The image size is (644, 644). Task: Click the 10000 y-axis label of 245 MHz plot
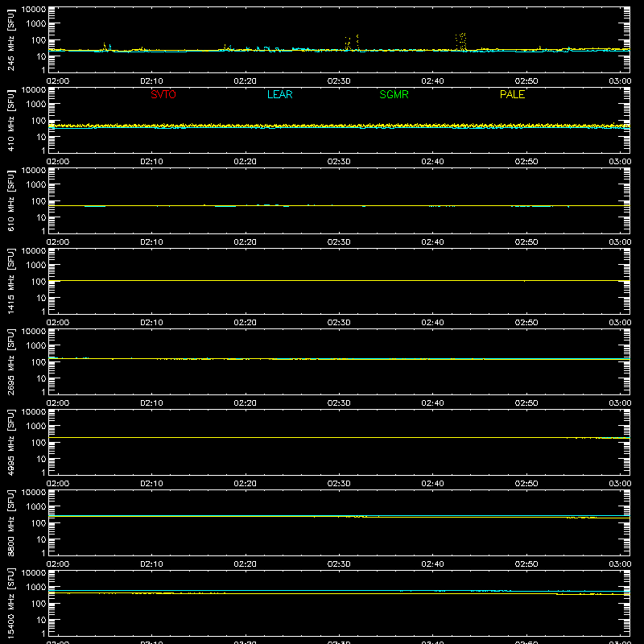[34, 10]
